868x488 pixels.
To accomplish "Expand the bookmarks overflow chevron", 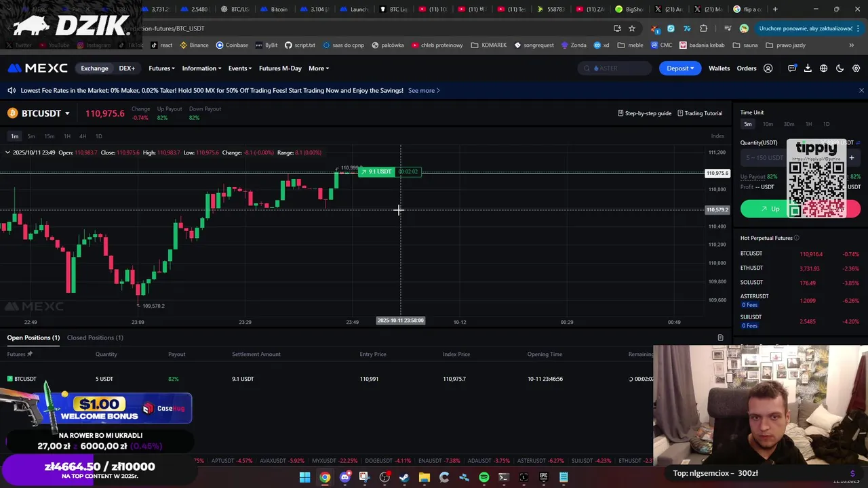I will [851, 45].
